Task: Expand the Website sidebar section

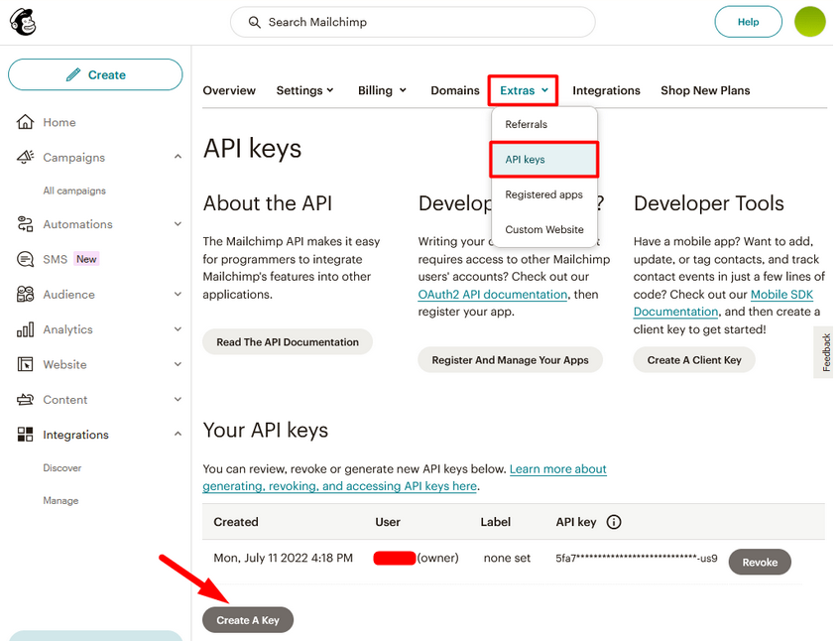Action: [x=178, y=364]
